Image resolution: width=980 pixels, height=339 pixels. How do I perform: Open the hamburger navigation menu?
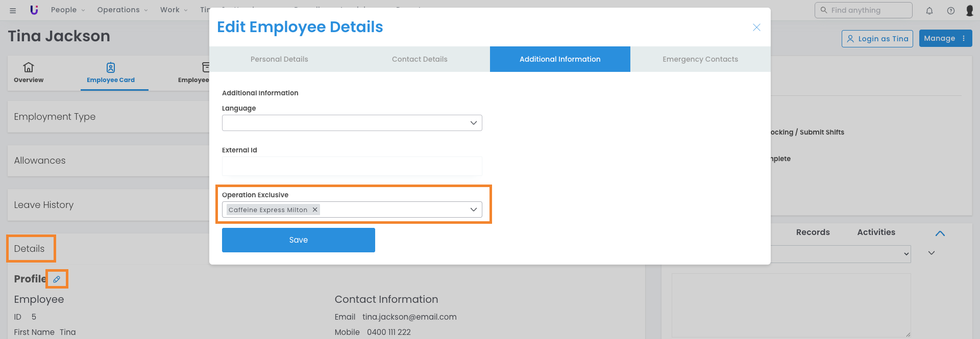13,10
